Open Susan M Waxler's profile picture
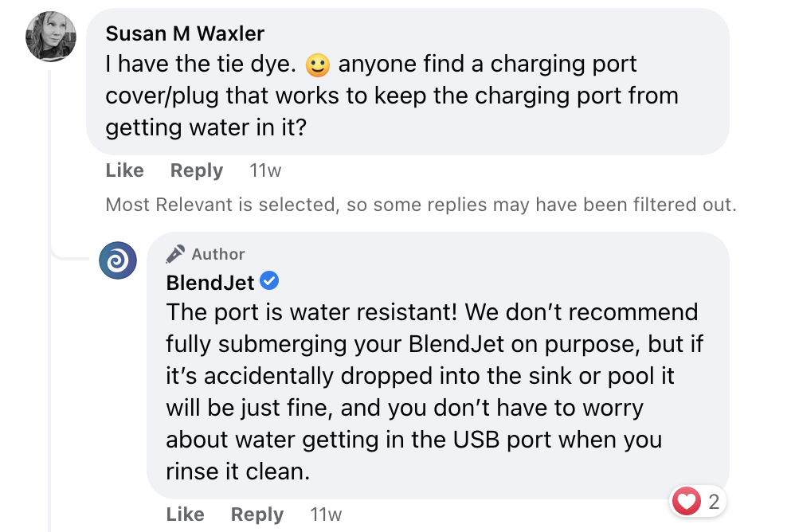 (51, 37)
